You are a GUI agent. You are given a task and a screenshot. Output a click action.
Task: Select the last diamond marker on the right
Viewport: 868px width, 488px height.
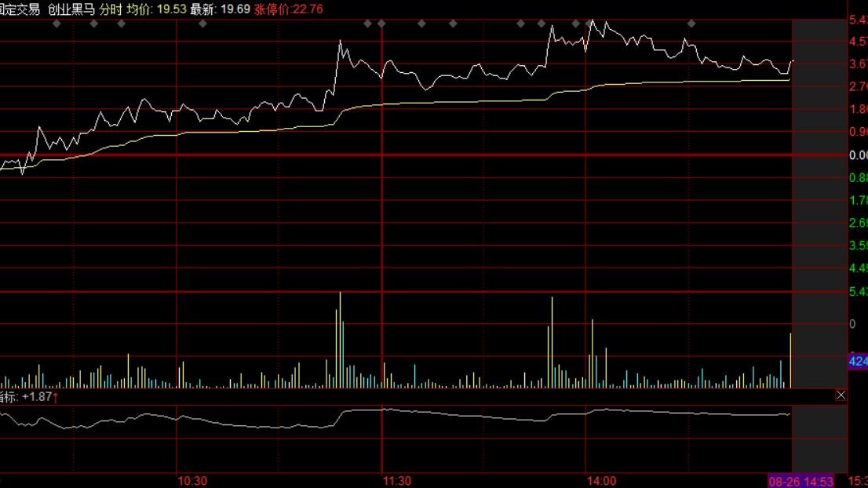[691, 24]
